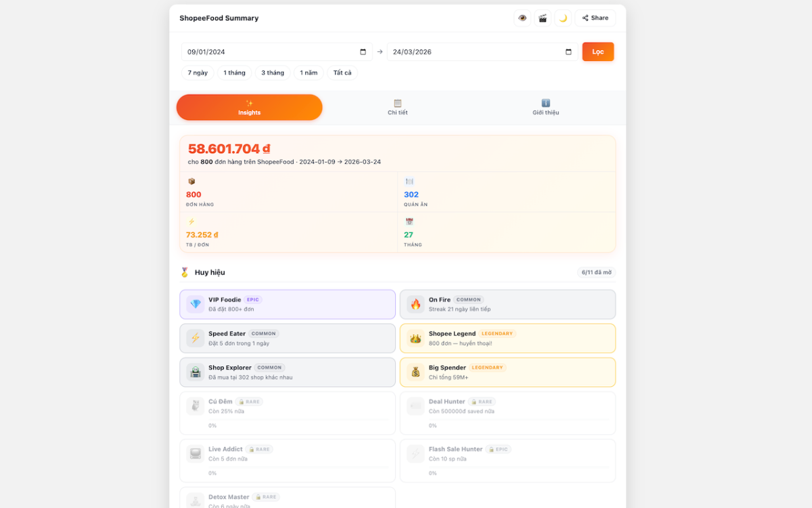The width and height of the screenshot is (812, 508).
Task: Click the lightning icon above TB / Đơn
Action: 191,221
